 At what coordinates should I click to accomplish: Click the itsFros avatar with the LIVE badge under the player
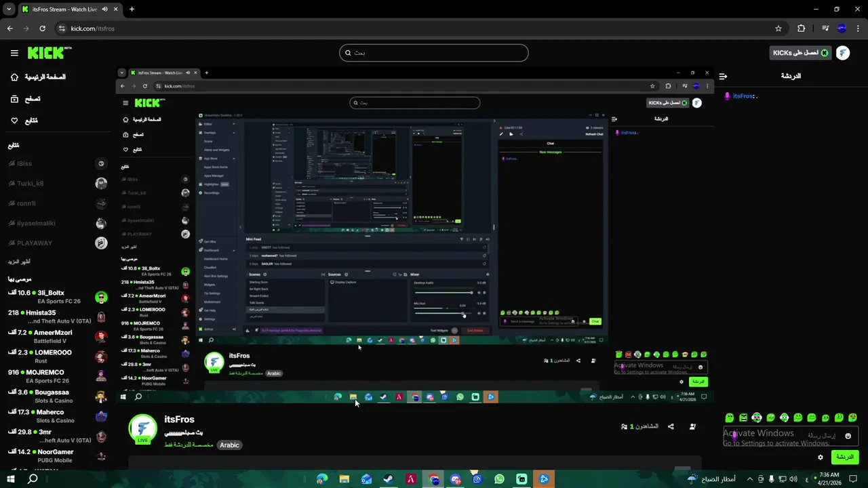point(142,430)
